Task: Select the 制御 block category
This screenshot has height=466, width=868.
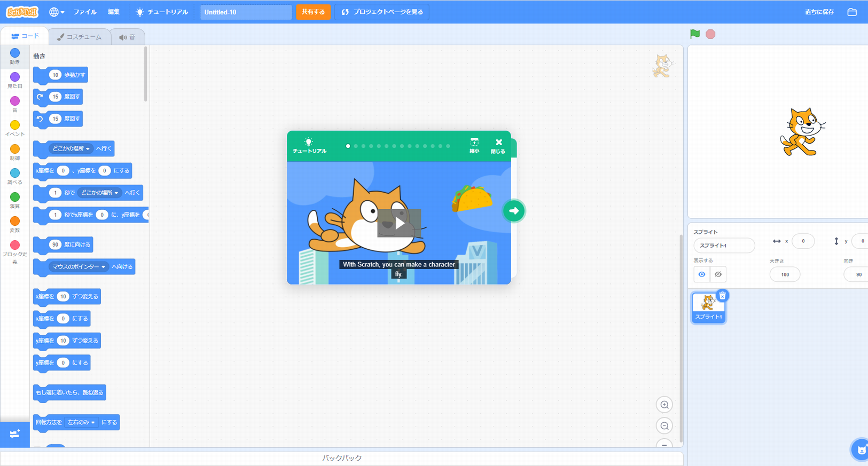Action: pyautogui.click(x=15, y=152)
